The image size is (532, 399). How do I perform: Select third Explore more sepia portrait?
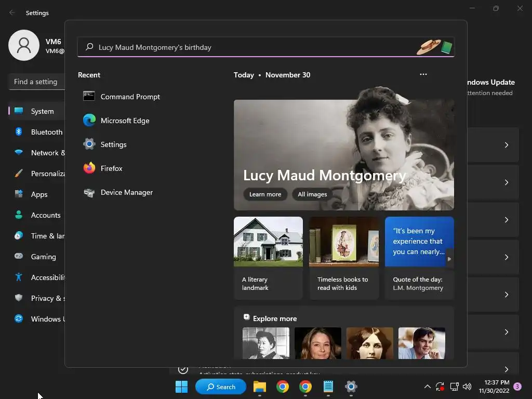(x=370, y=343)
